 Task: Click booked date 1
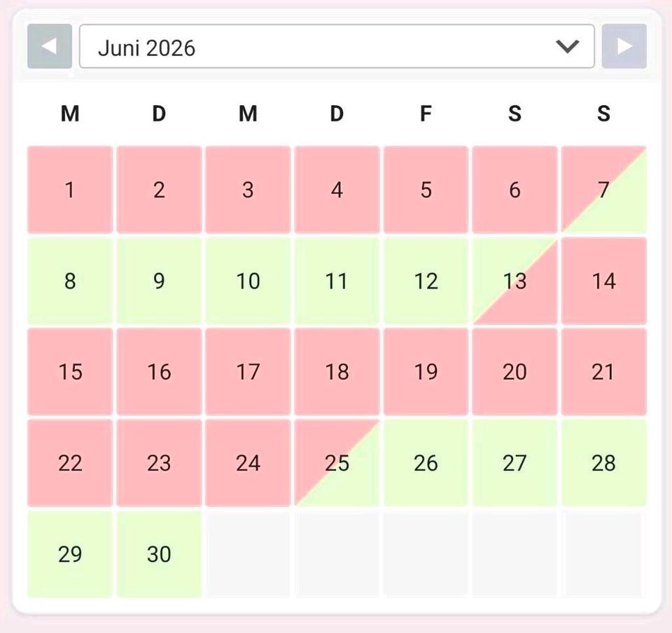click(x=70, y=190)
